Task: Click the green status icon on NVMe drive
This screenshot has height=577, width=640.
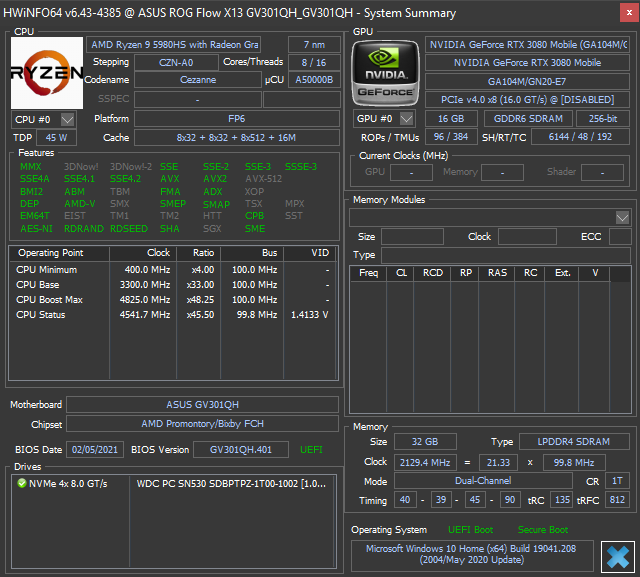Action: [x=22, y=483]
